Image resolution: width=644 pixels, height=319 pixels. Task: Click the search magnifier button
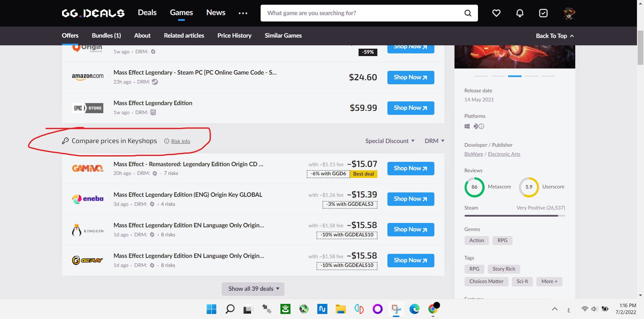pos(468,13)
